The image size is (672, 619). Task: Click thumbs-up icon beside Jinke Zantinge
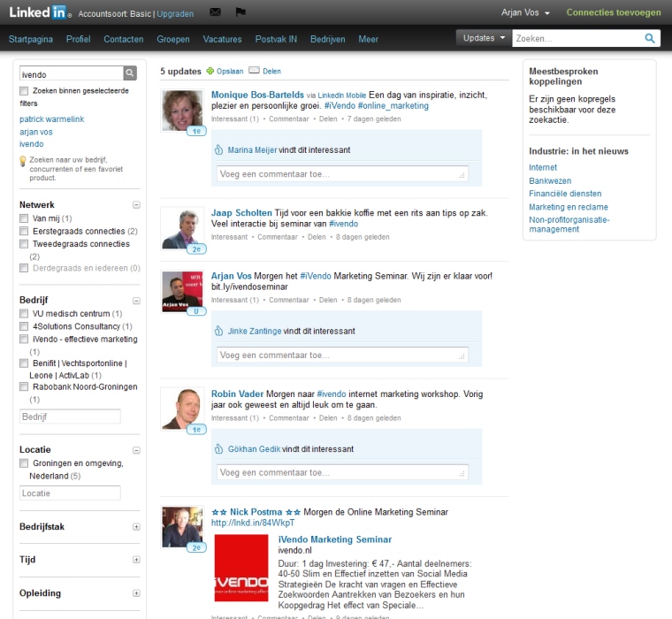click(x=218, y=331)
